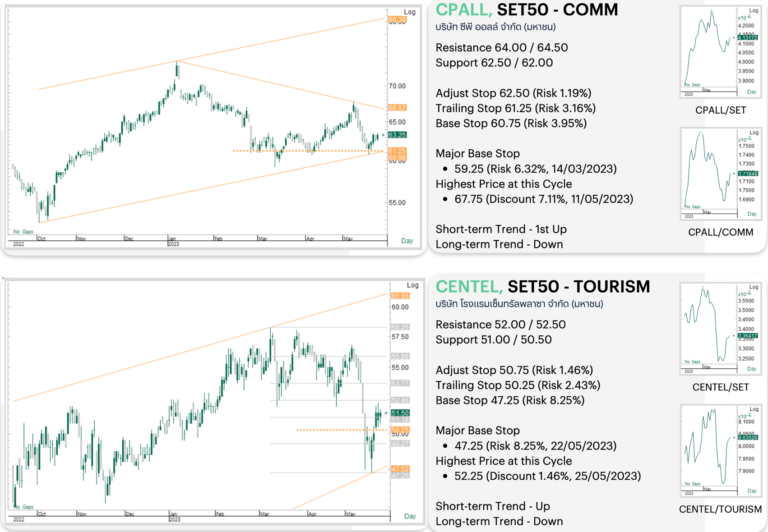Click the 60.96 upper channel price label

click(400, 296)
